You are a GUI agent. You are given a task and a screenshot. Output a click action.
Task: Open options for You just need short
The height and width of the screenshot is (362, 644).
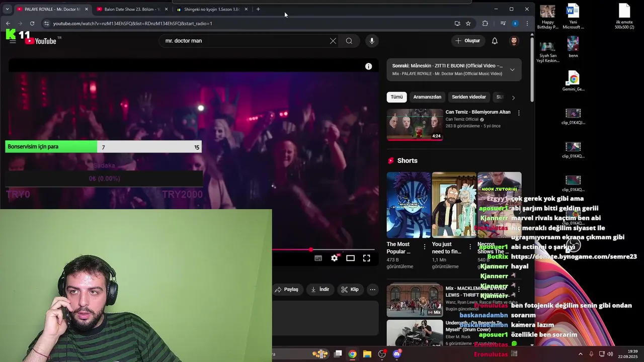pos(470,247)
